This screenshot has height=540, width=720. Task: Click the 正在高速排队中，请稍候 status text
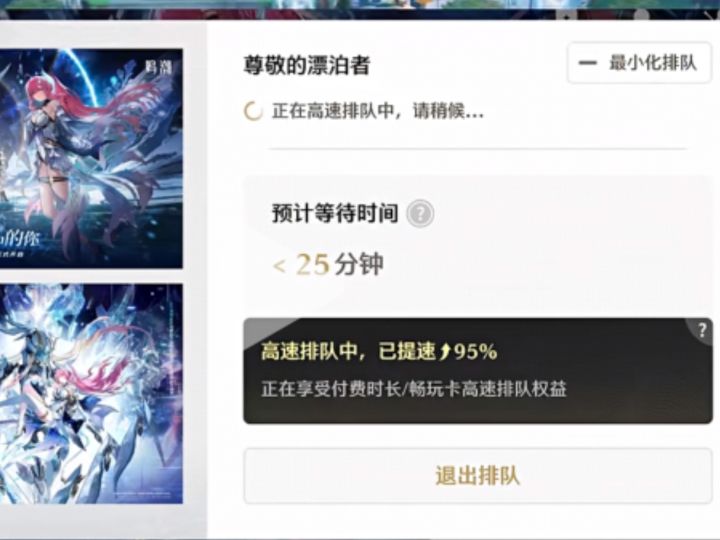coord(378,111)
